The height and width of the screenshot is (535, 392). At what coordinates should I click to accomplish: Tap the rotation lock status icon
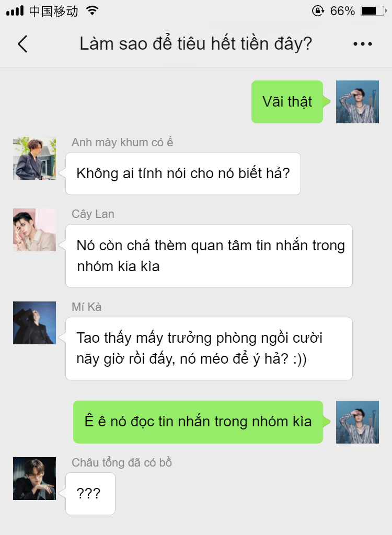click(318, 11)
